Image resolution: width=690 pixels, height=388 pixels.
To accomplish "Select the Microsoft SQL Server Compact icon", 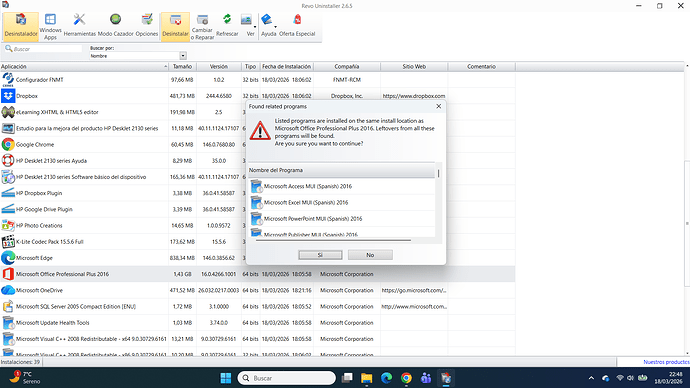I will click(8, 307).
